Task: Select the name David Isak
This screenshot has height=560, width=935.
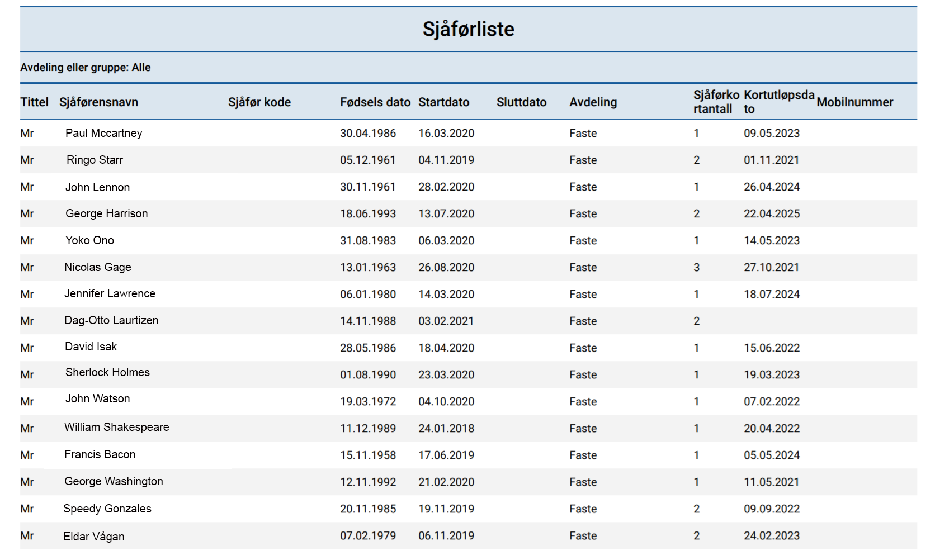Action: point(91,347)
